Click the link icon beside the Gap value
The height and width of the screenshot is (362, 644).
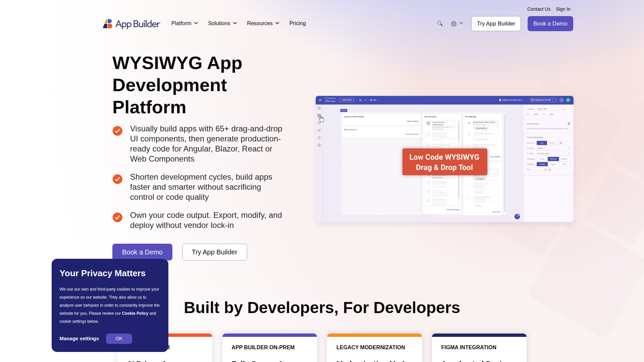click(x=550, y=170)
